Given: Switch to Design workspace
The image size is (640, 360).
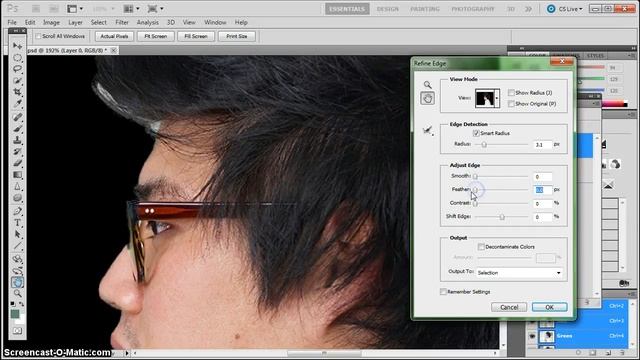Looking at the screenshot, I should [x=387, y=9].
